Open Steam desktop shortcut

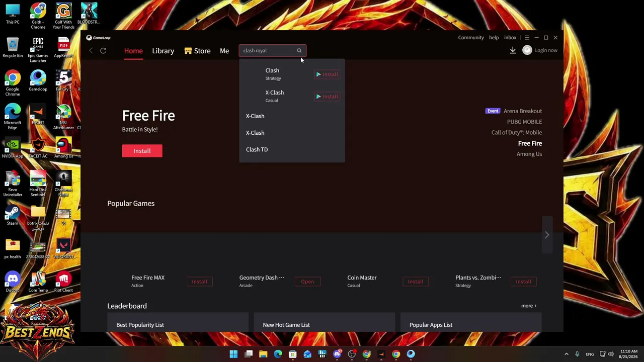click(13, 215)
